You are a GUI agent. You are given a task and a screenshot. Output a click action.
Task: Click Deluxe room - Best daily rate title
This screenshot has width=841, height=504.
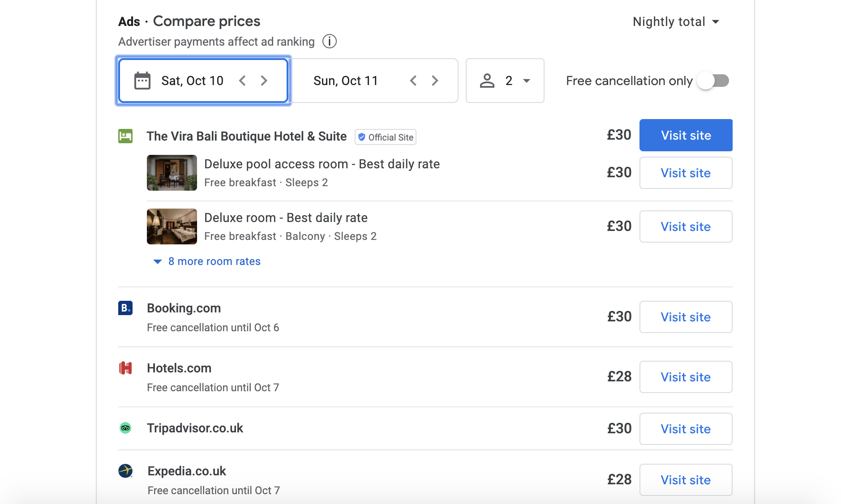point(286,218)
